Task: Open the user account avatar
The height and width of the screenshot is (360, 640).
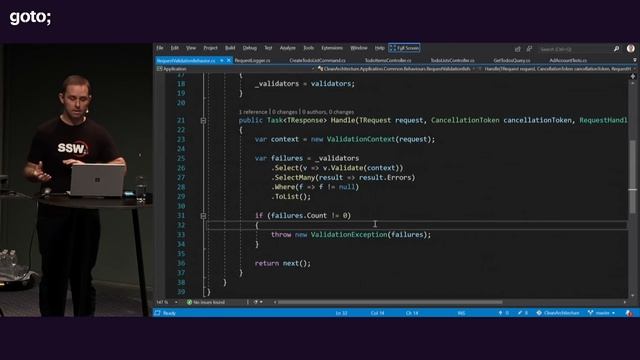Action: pyautogui.click(x=631, y=49)
